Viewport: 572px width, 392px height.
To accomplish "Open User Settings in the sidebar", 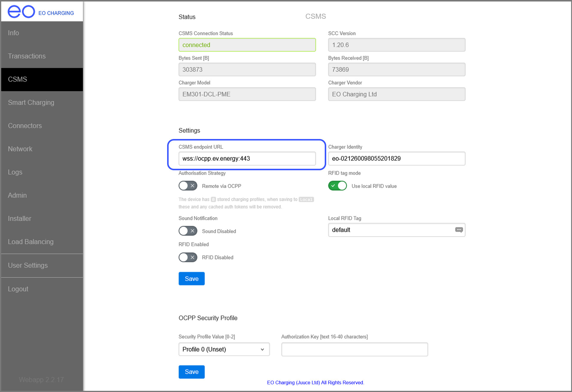I will click(42, 266).
